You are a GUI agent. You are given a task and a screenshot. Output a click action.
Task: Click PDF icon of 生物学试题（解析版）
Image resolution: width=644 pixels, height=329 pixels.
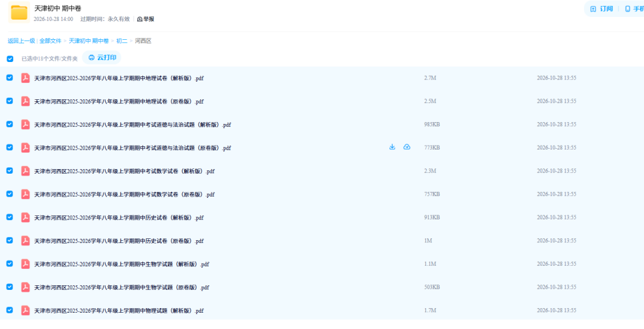click(25, 264)
